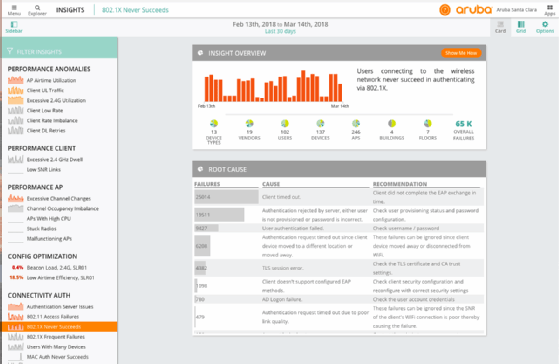Select the INSIGHTS section label
Image resolution: width=559 pixels, height=364 pixels.
coord(70,10)
